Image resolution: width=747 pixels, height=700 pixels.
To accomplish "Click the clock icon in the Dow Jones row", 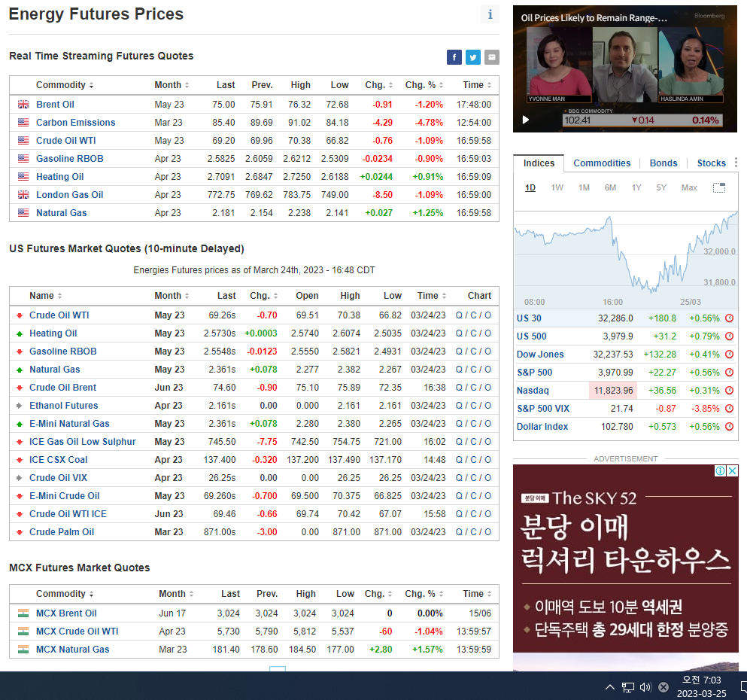I will pyautogui.click(x=730, y=355).
